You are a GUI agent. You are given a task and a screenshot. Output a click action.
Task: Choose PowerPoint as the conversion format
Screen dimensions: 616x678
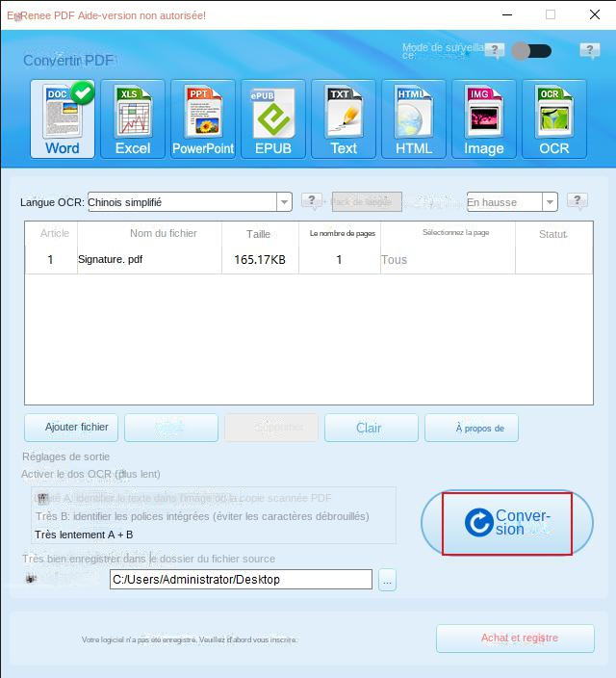pos(203,118)
